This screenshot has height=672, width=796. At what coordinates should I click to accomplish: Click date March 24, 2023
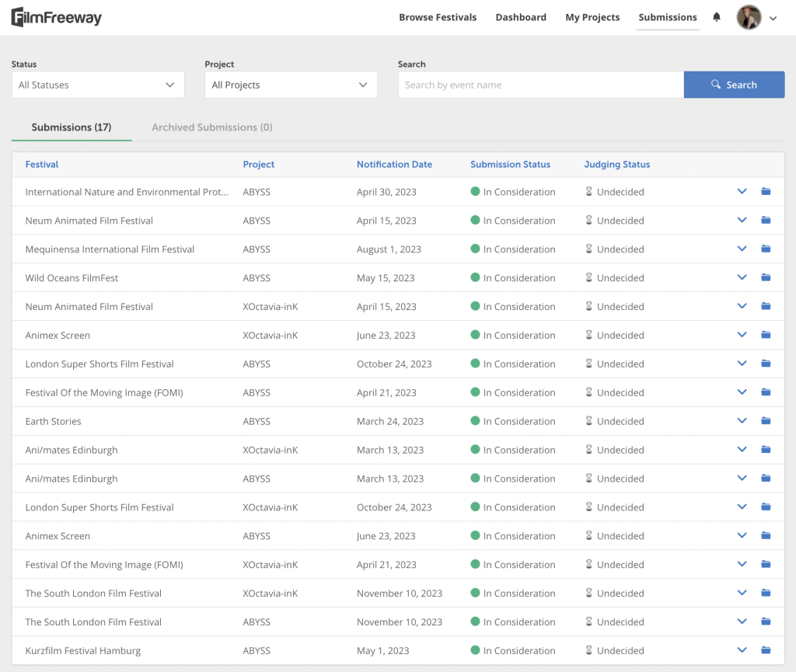point(390,422)
